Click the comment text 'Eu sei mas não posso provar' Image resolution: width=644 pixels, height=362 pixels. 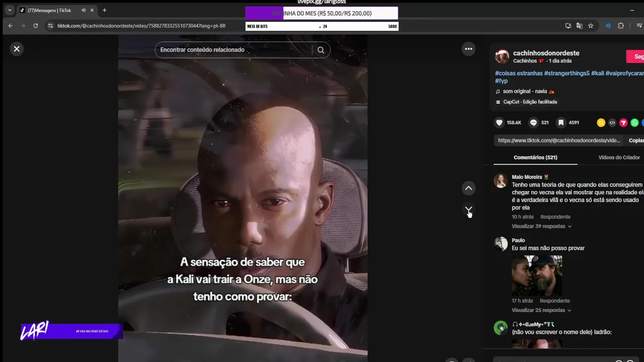tap(548, 248)
